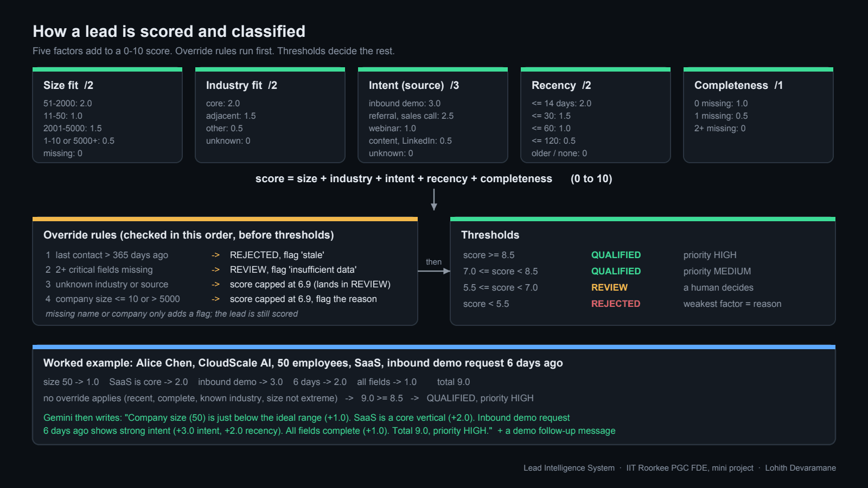Screen dimensions: 868x488
Task: Click rule 'company size <= 10 or > 5000'
Action: pyautogui.click(x=118, y=299)
